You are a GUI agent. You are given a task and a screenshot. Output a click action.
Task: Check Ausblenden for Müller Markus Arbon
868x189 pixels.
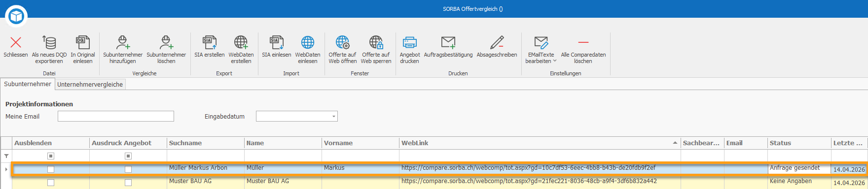point(50,169)
